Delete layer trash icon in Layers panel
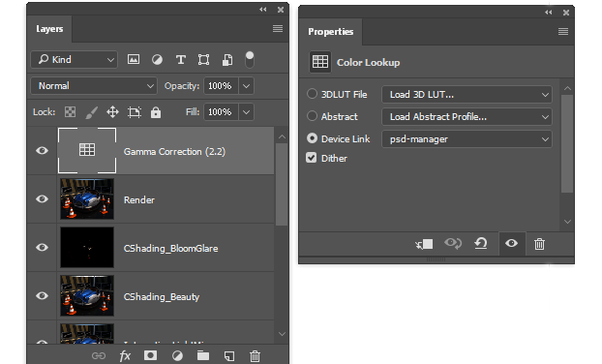The width and height of the screenshot is (602, 364). 255,356
